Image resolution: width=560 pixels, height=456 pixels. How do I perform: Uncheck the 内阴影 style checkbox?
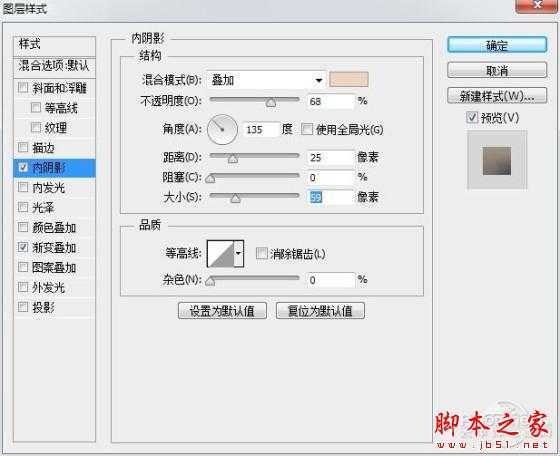click(23, 167)
